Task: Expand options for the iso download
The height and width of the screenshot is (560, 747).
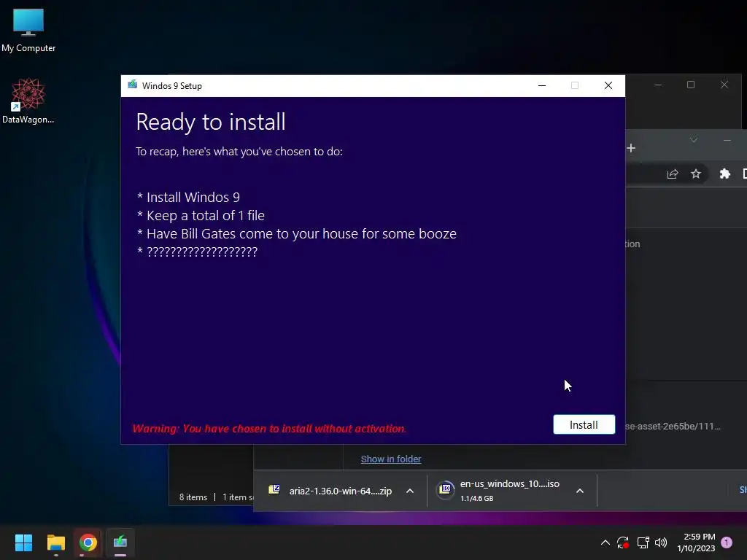Action: click(x=580, y=491)
